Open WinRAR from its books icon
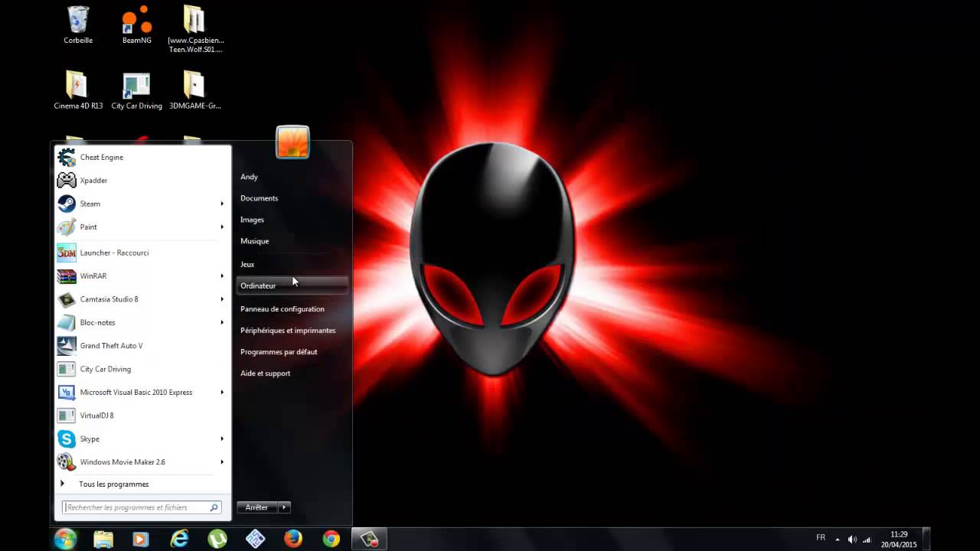 67,275
